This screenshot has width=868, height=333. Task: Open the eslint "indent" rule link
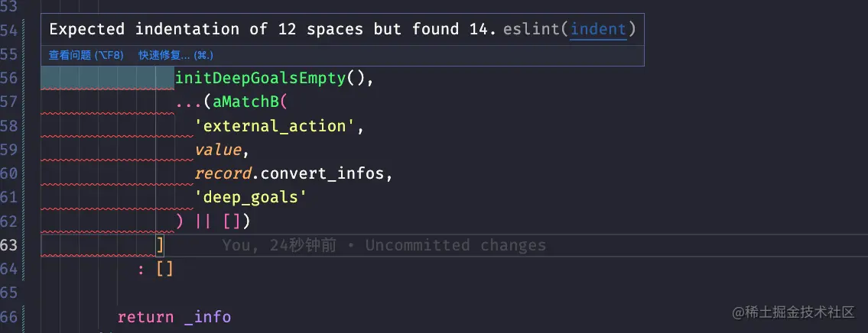(x=599, y=29)
